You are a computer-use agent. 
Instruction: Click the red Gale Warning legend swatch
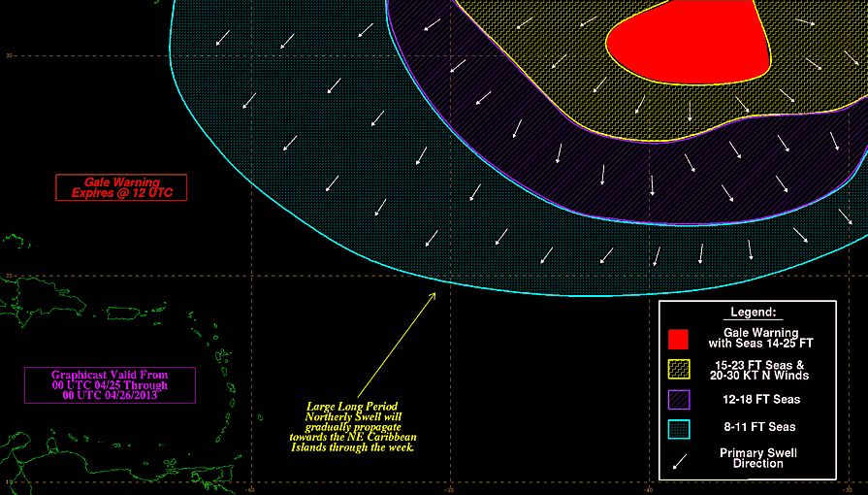(678, 340)
